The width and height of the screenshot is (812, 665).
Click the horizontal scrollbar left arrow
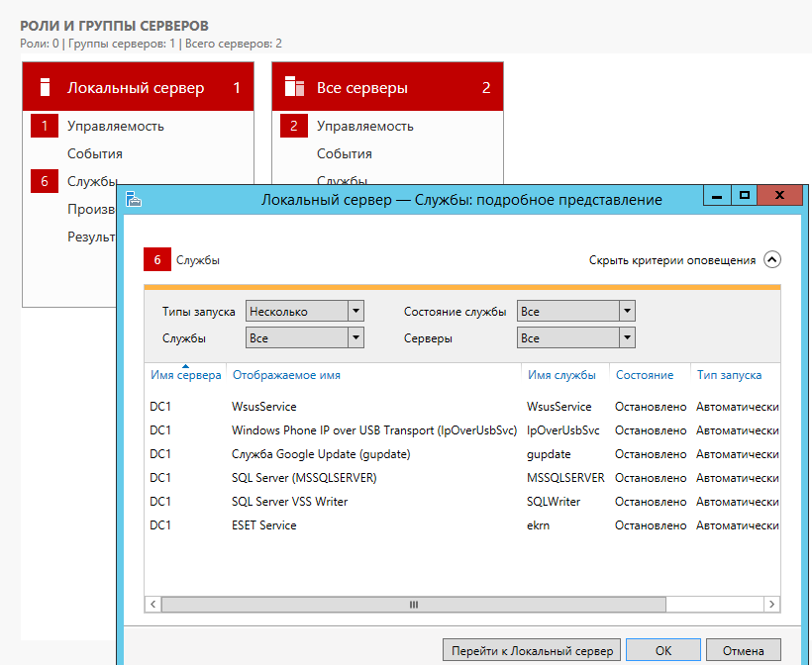152,604
